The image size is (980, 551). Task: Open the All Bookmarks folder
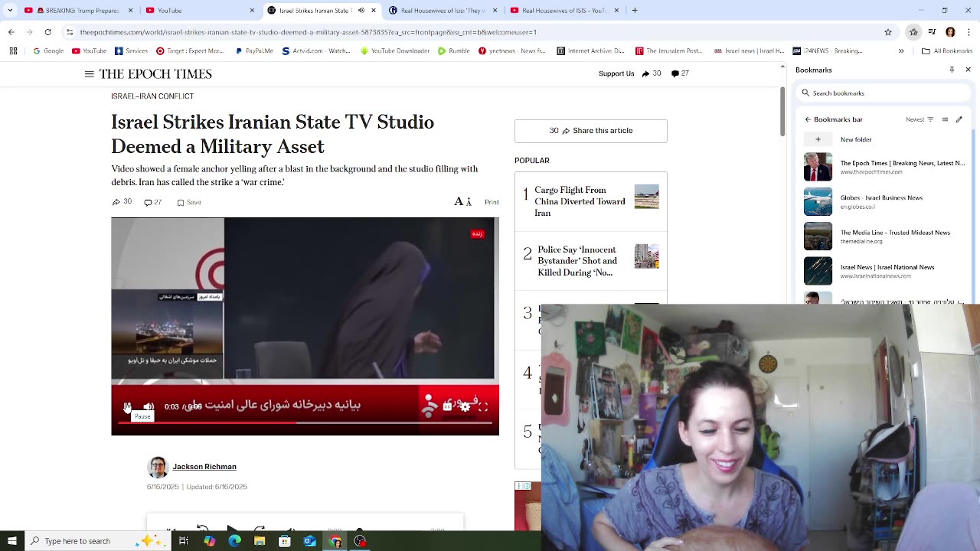[947, 51]
